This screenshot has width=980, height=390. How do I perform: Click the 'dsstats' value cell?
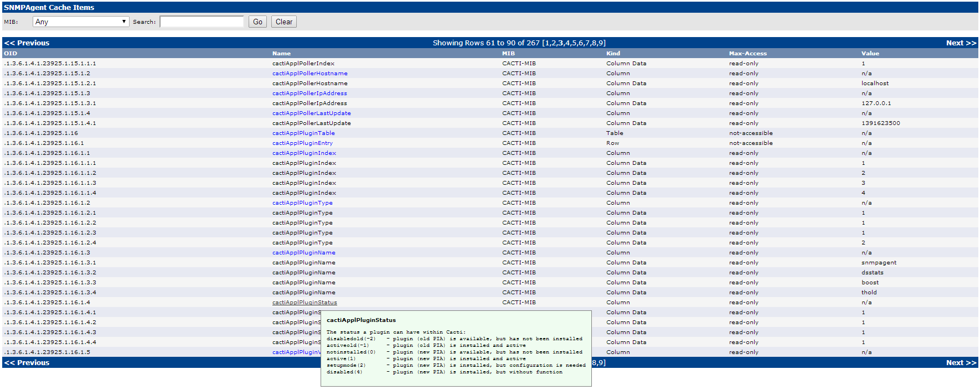[x=872, y=273]
